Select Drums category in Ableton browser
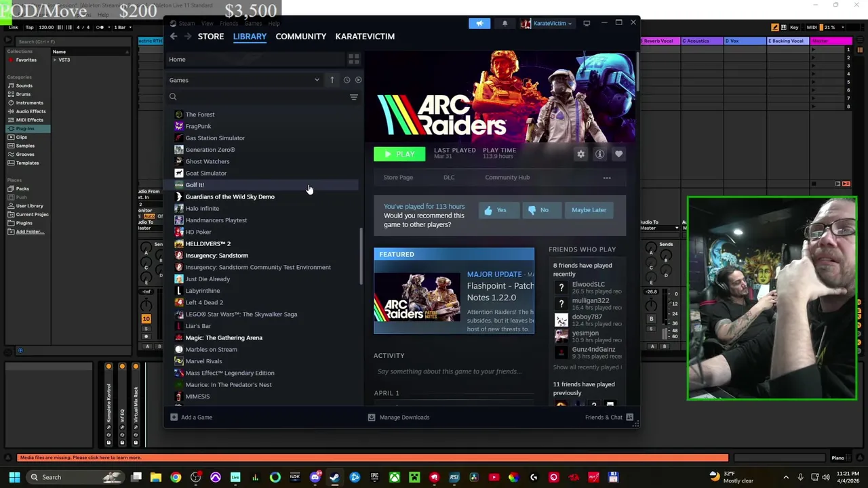The image size is (868, 488). 23,94
